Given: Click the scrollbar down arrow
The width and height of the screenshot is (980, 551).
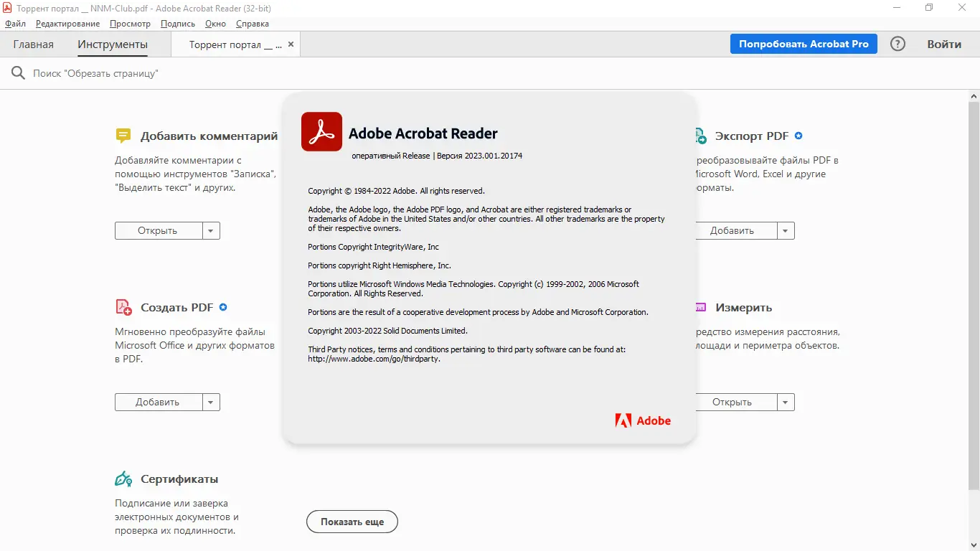Looking at the screenshot, I should (x=974, y=545).
